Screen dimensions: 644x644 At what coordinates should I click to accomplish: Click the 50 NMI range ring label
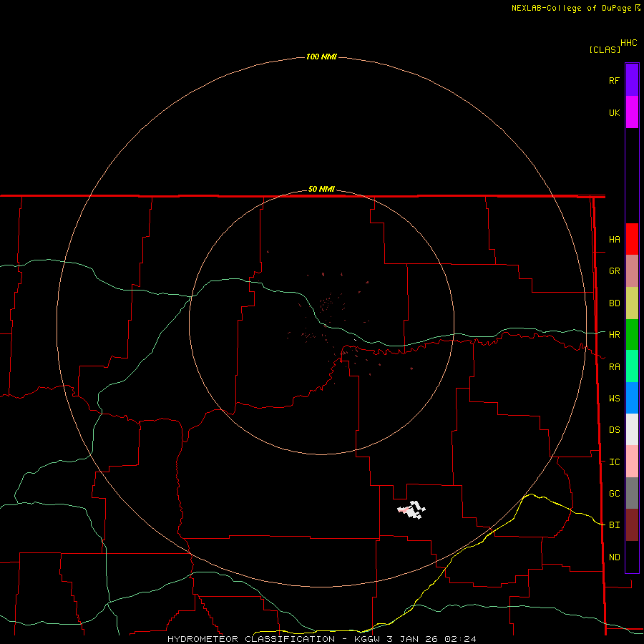point(321,189)
